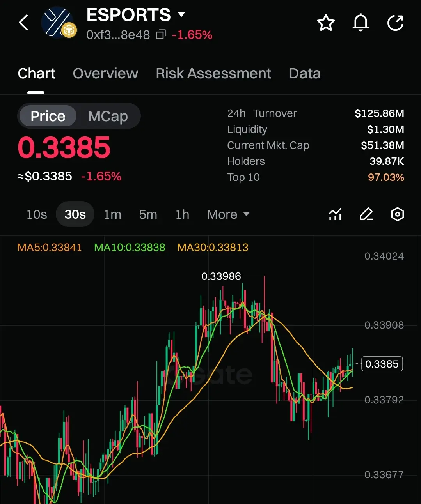Tap the Liquidity value $1.30M
The image size is (421, 504).
click(385, 129)
